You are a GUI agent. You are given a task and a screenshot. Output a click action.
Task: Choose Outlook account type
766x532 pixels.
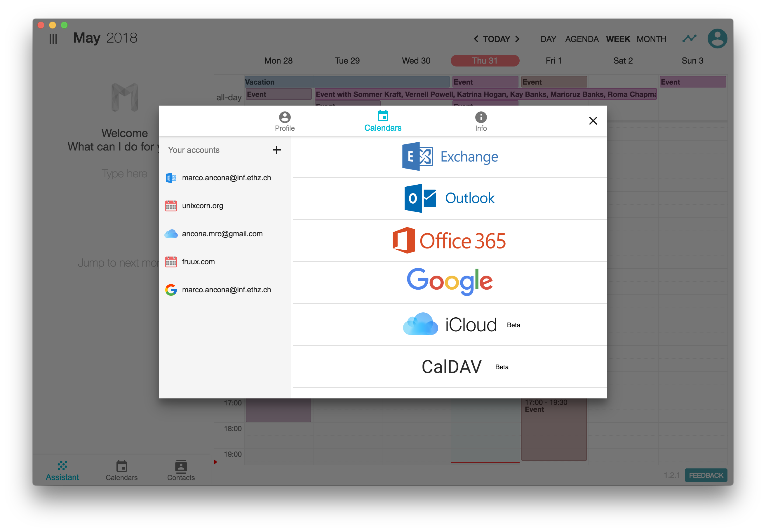(449, 198)
